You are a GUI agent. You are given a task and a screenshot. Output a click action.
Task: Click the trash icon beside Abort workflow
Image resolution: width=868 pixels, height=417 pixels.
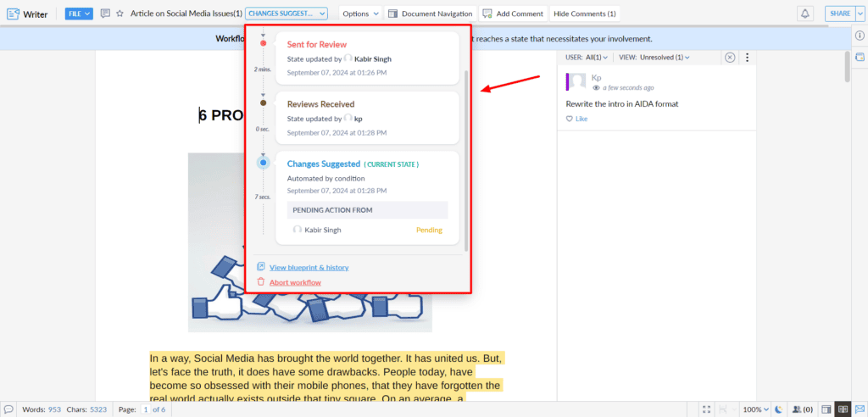261,282
